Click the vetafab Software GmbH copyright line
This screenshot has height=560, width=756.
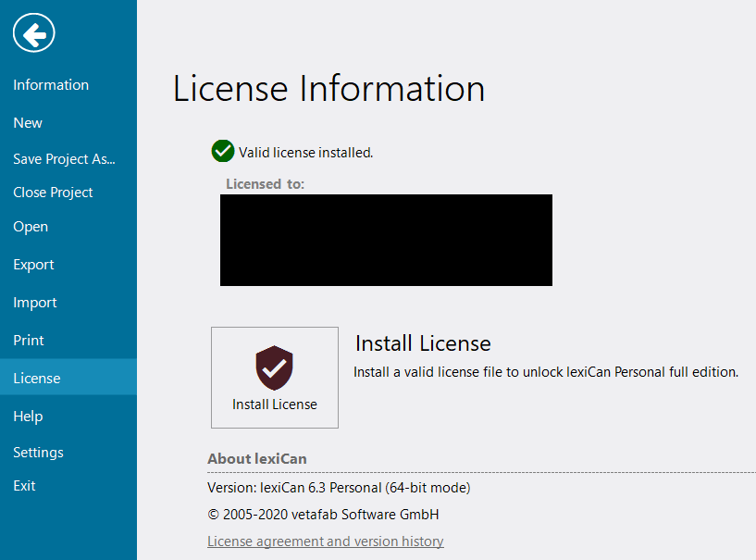click(x=323, y=515)
